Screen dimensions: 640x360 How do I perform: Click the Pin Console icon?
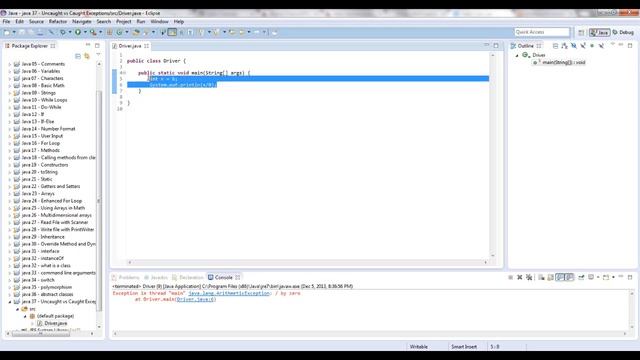581,278
